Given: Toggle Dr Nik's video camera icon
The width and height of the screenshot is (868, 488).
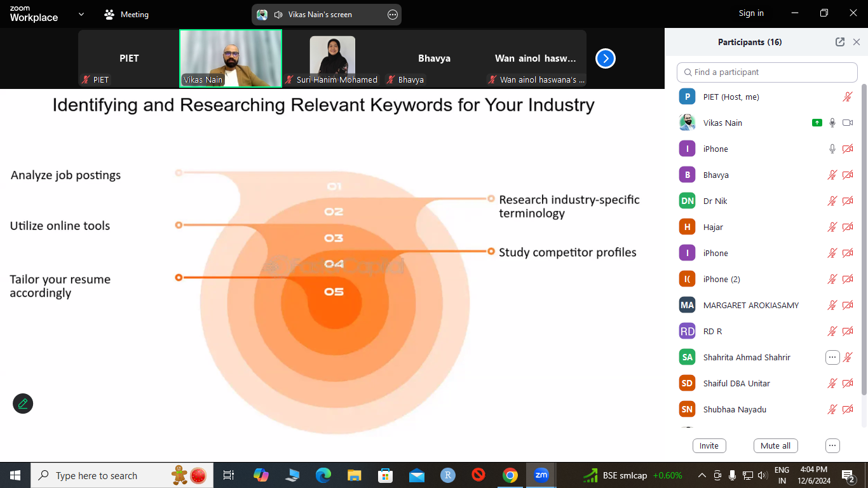Looking at the screenshot, I should pyautogui.click(x=848, y=201).
